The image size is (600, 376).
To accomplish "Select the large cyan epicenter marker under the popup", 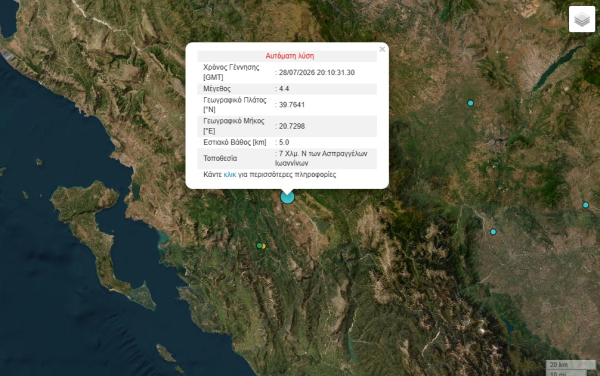I will [x=287, y=197].
